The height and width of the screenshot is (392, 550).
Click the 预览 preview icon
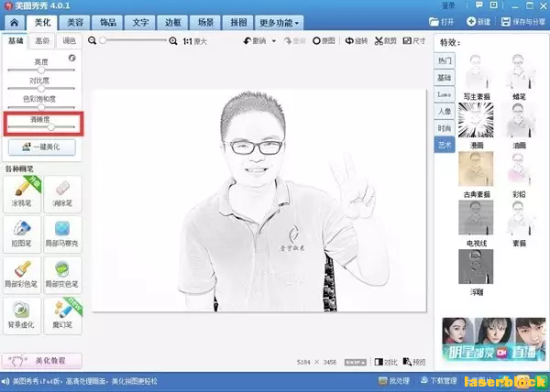tap(407, 362)
